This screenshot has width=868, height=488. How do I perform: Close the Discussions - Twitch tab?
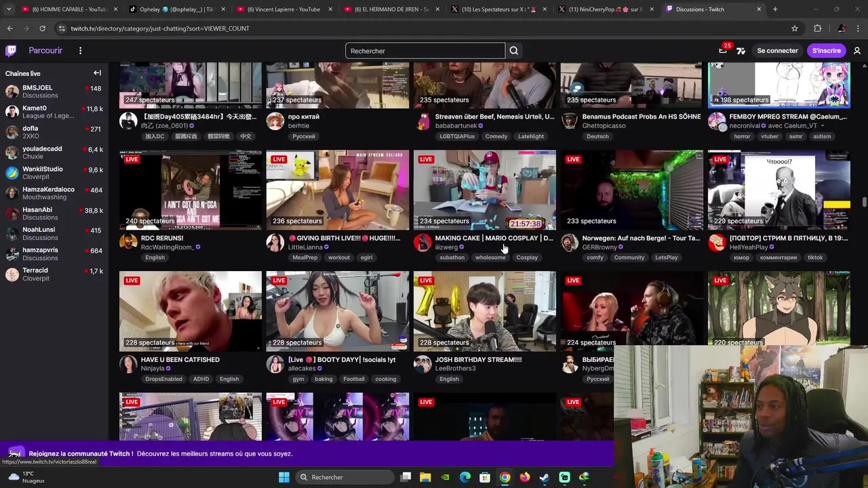pos(759,9)
